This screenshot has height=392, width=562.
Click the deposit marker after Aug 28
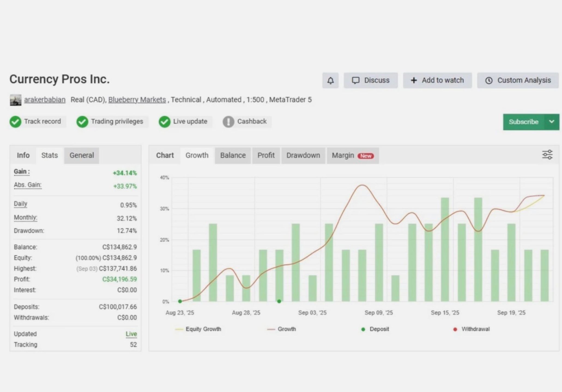point(279,301)
